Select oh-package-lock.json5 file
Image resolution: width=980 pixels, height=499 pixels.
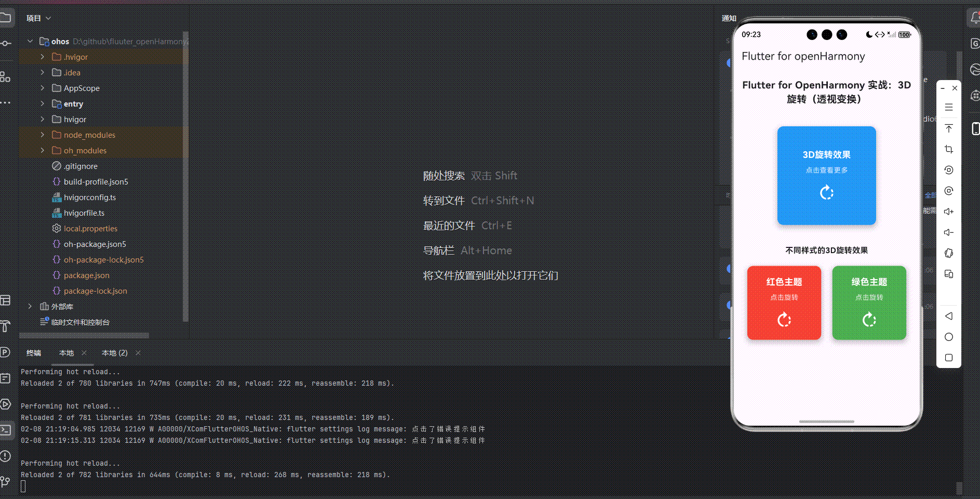(103, 259)
